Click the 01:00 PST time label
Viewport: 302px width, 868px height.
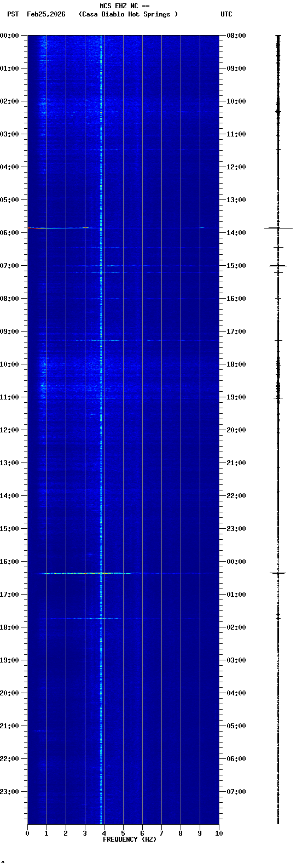point(10,68)
